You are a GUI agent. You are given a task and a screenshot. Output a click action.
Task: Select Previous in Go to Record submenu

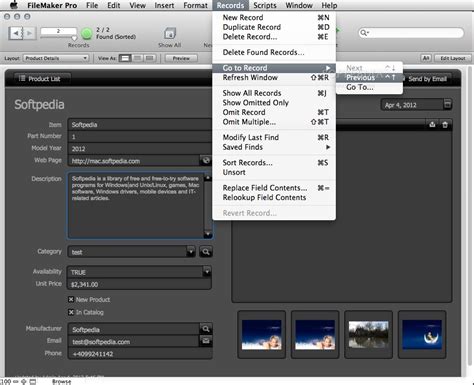[x=369, y=77]
